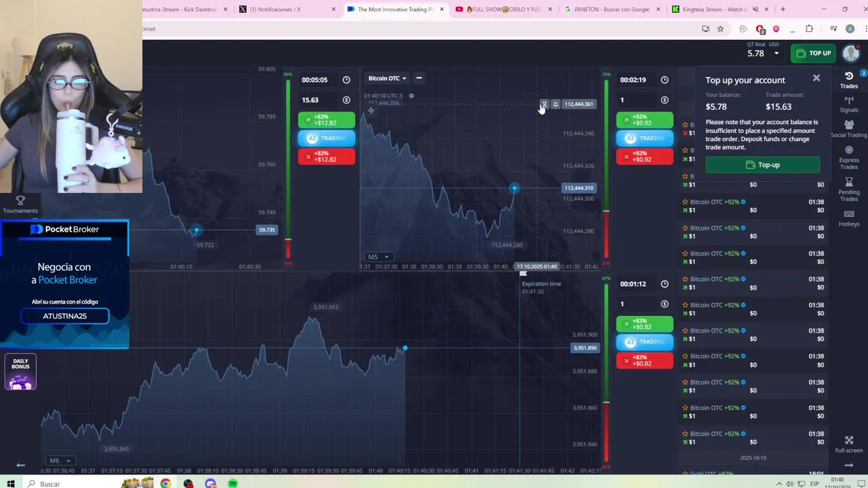Toggle AI Trading for the 00:02:19 panel
Viewport: 868px width, 488px height.
644,138
